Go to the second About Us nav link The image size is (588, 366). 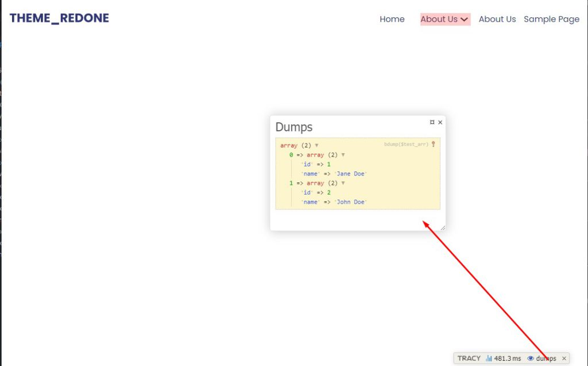pos(497,19)
